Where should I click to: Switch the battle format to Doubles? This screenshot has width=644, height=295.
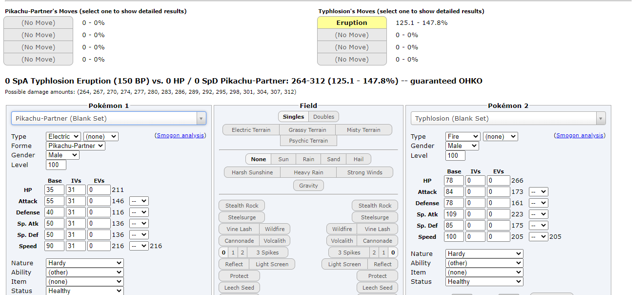point(324,117)
